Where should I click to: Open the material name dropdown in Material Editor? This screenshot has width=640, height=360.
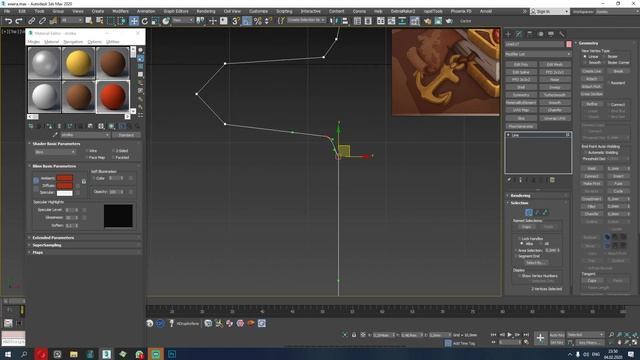tap(85, 135)
